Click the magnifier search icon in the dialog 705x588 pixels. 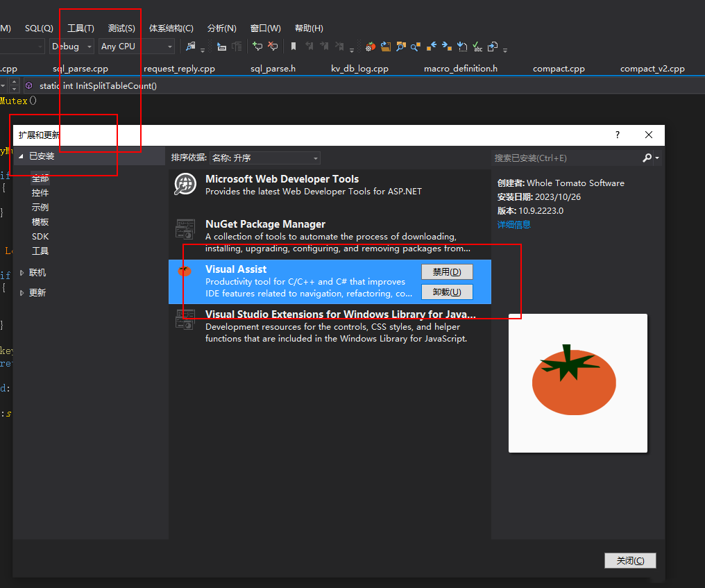pos(647,158)
